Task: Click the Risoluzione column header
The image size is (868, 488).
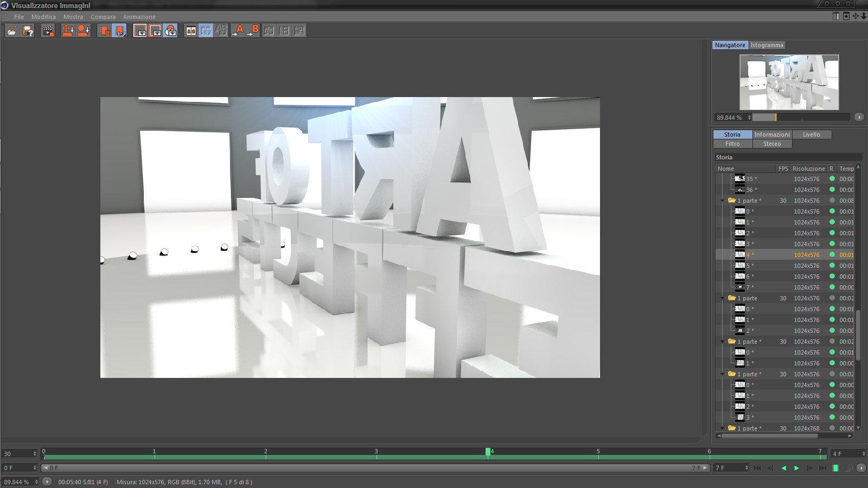Action: [x=808, y=169]
